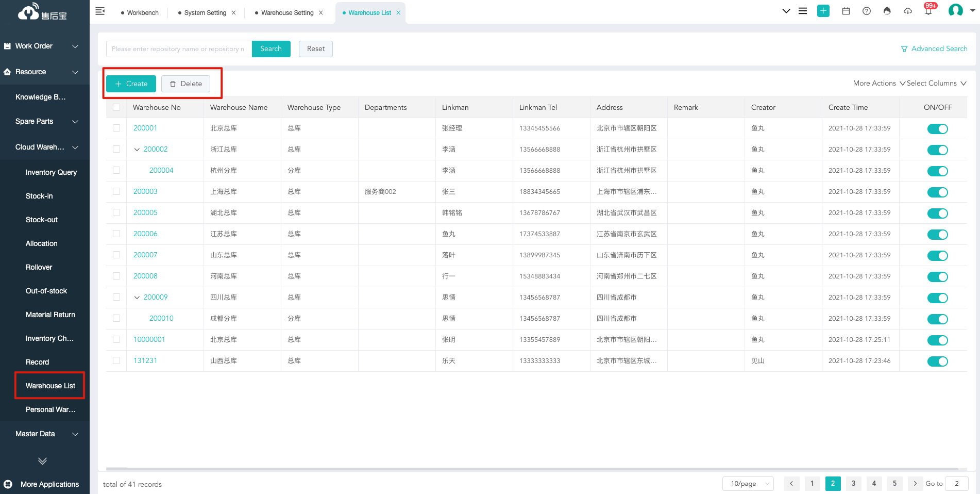Viewport: 980px width, 494px height.
Task: Switch off warehouse 10000001 toggle
Action: 938,340
